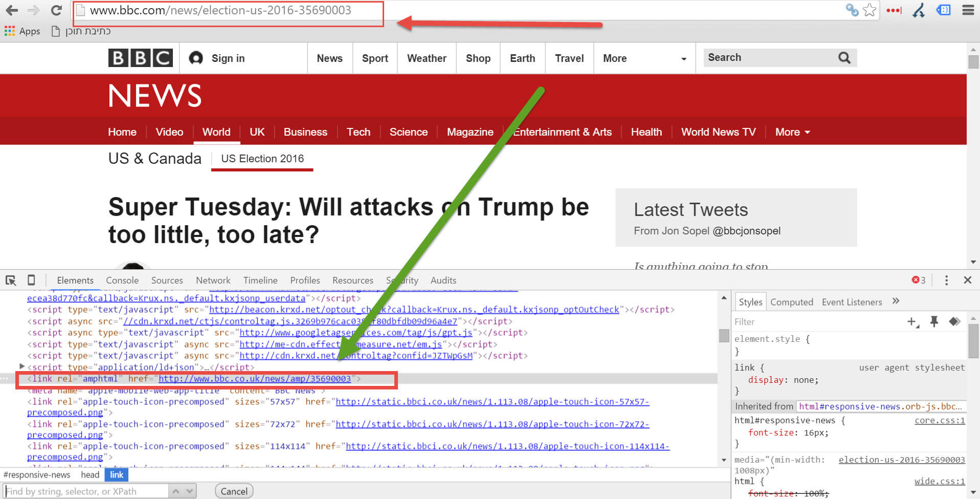Image resolution: width=980 pixels, height=499 pixels.
Task: Switch to the Computed styles tab
Action: click(x=791, y=302)
